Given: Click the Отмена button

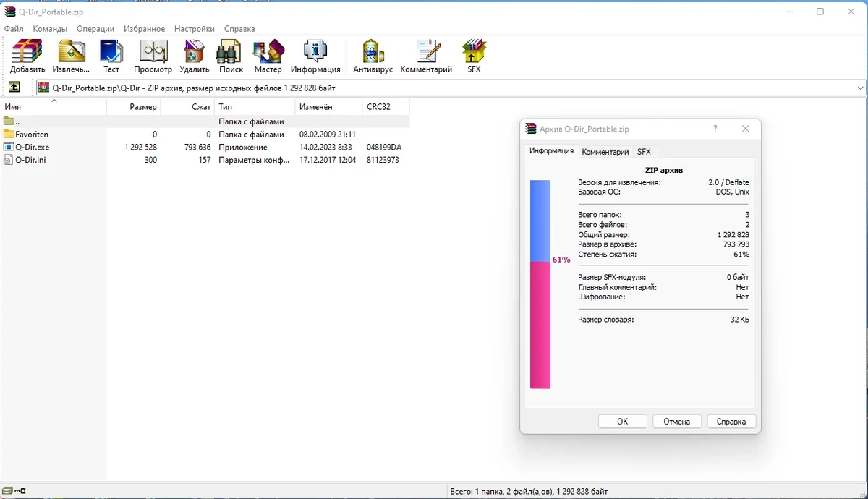Looking at the screenshot, I should click(x=677, y=422).
